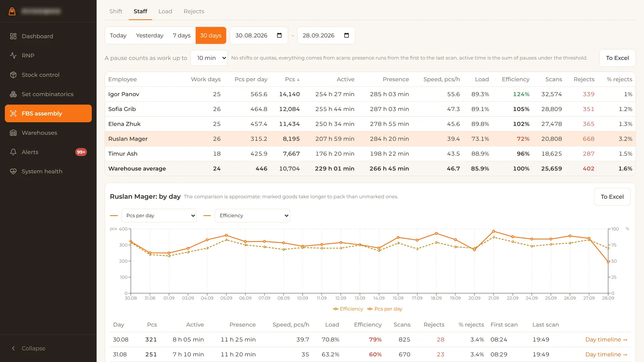The image size is (644, 362).
Task: Select the Today period
Action: point(118,35)
